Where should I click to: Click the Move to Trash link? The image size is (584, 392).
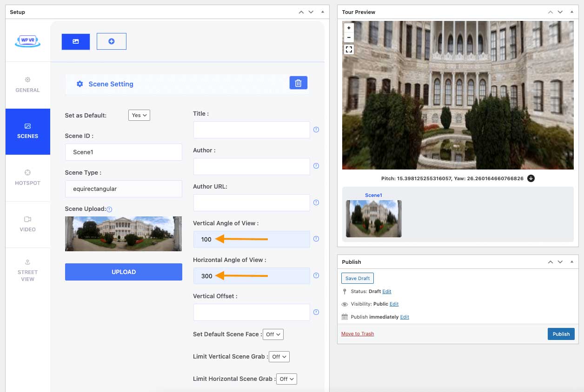click(357, 333)
